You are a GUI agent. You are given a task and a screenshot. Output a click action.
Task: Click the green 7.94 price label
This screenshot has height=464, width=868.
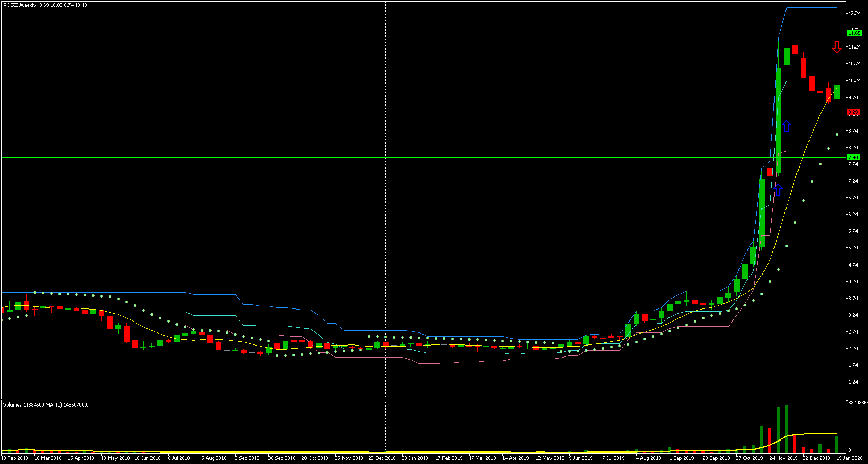tap(853, 157)
